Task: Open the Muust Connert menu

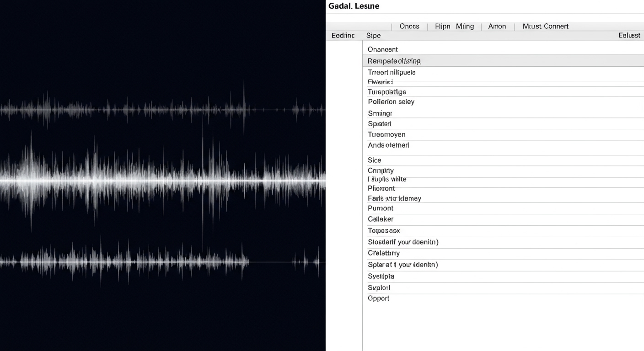Action: (545, 26)
